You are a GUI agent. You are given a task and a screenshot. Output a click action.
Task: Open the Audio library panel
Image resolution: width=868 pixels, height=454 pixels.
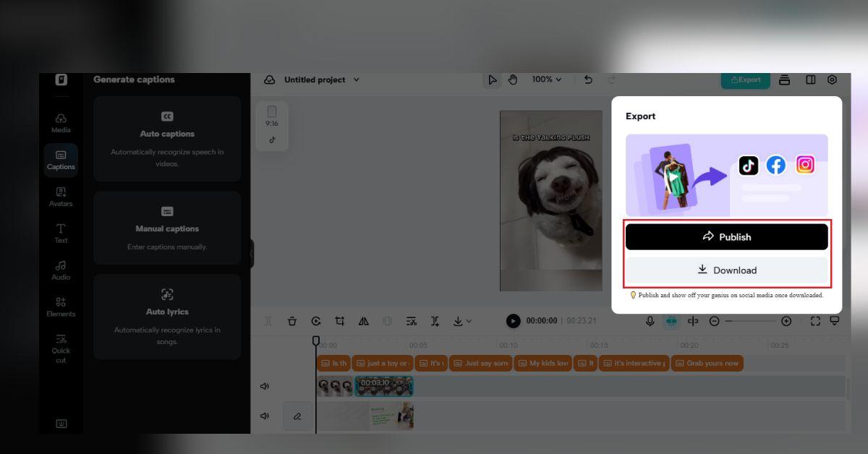(x=61, y=270)
